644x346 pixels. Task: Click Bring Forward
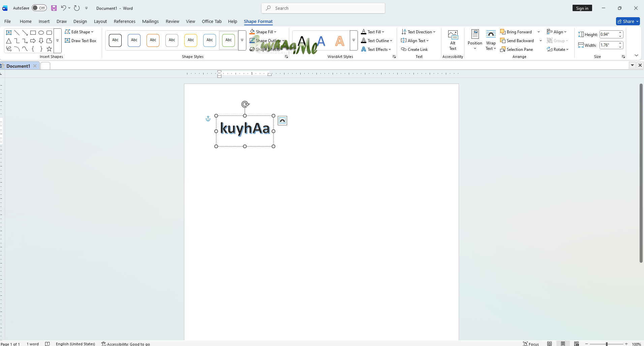pos(516,32)
